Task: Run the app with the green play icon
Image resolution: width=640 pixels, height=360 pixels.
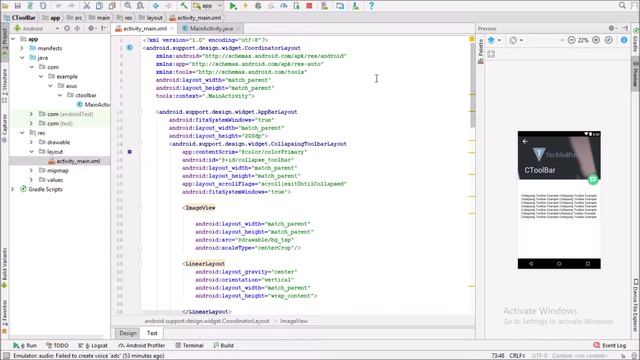Action: (233, 6)
